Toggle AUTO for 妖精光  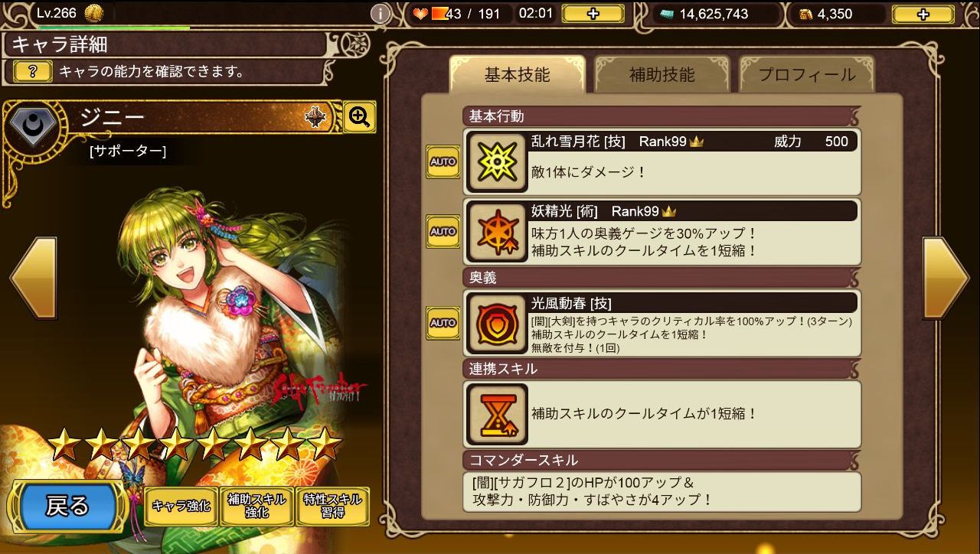point(443,231)
